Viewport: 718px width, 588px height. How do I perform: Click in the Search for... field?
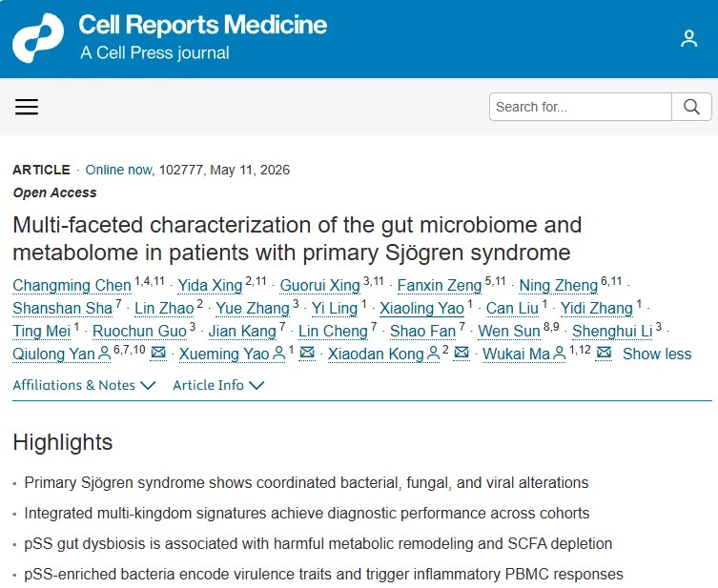[581, 107]
